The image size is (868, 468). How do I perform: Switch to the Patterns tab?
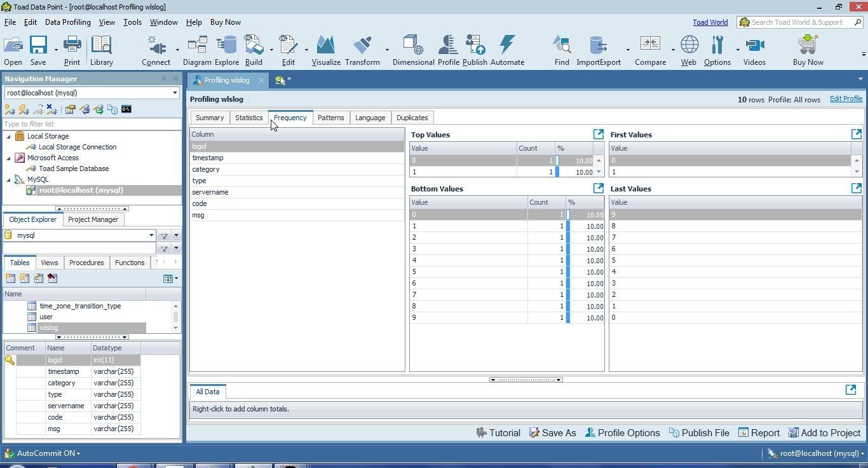tap(330, 118)
